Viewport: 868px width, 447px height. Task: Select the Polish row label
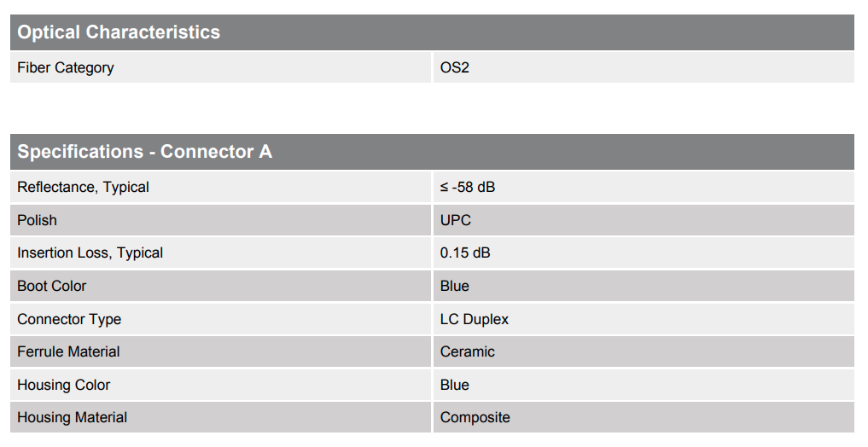pos(37,220)
